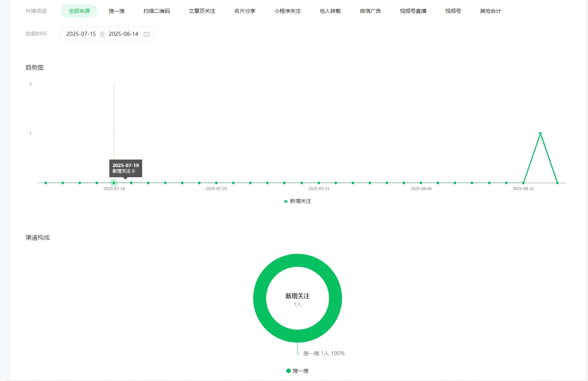Switch to 扫描二维码 channel
This screenshot has height=381, width=588.
pos(157,11)
